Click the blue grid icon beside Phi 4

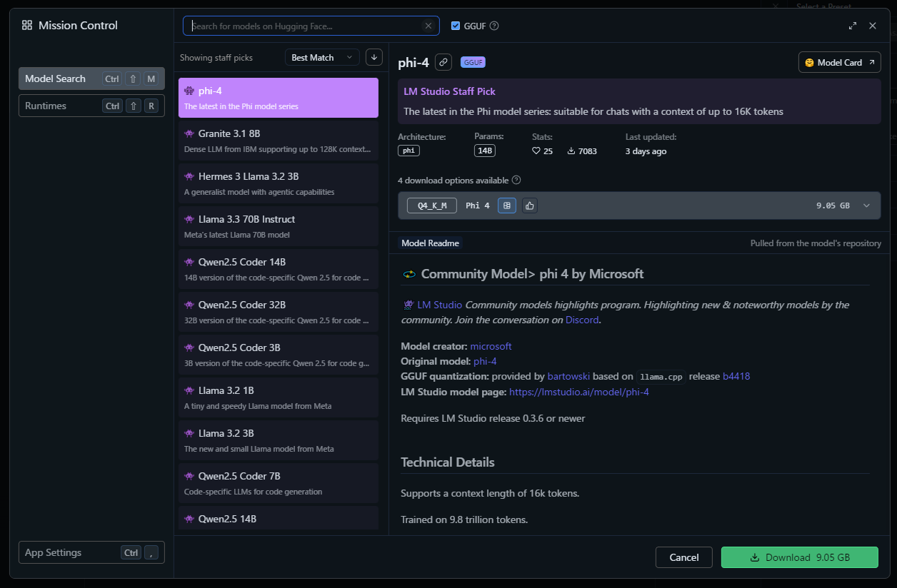coord(506,206)
